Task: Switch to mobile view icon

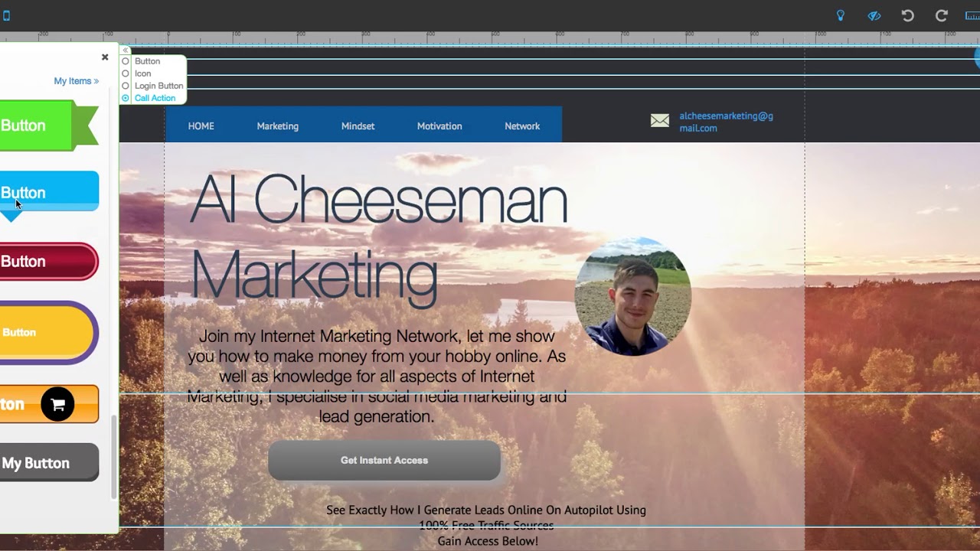Action: click(6, 15)
